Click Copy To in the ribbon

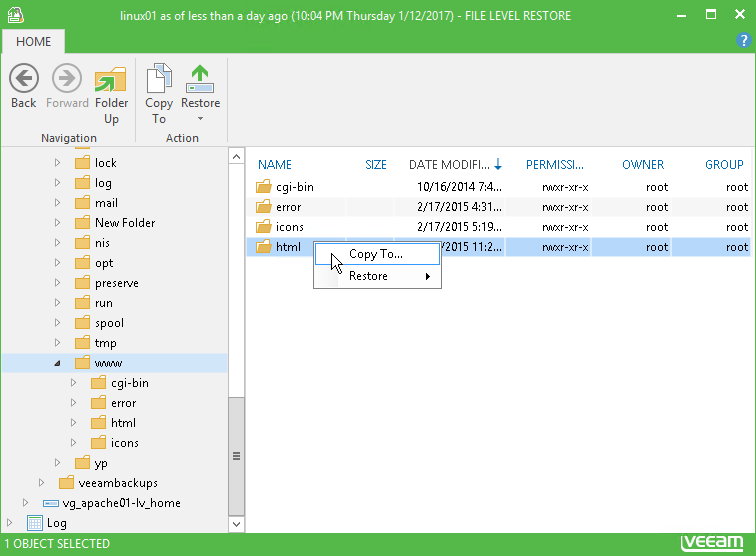[159, 95]
